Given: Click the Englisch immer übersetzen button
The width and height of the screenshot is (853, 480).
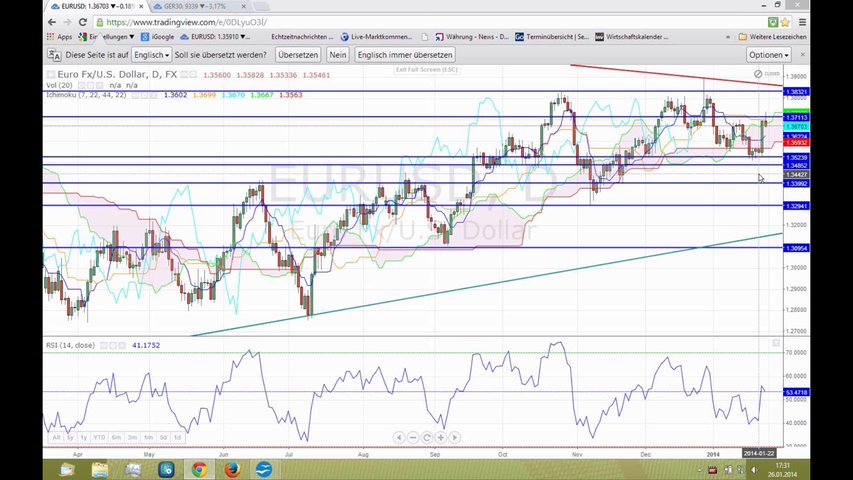Looking at the screenshot, I should 405,55.
